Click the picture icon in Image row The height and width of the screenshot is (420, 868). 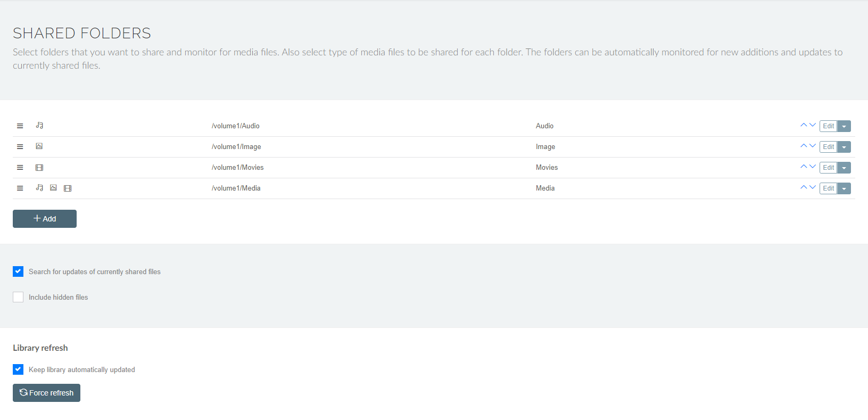tap(39, 146)
